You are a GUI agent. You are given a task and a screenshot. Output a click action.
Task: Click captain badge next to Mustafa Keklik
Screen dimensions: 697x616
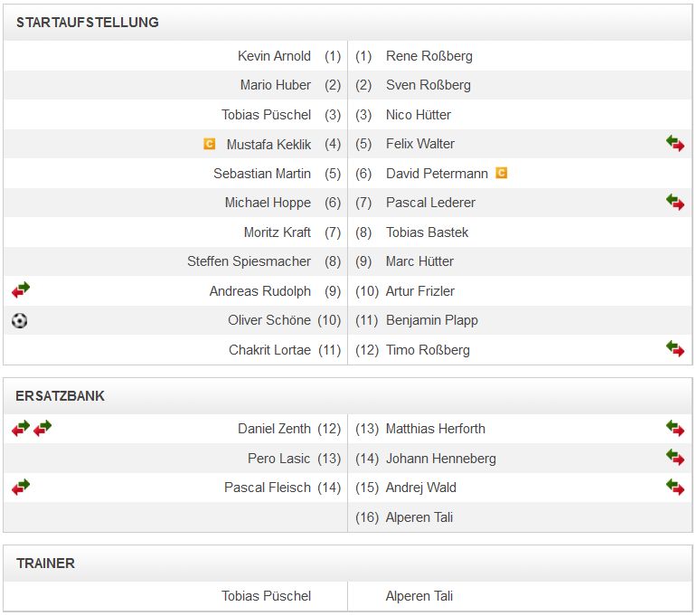(210, 144)
